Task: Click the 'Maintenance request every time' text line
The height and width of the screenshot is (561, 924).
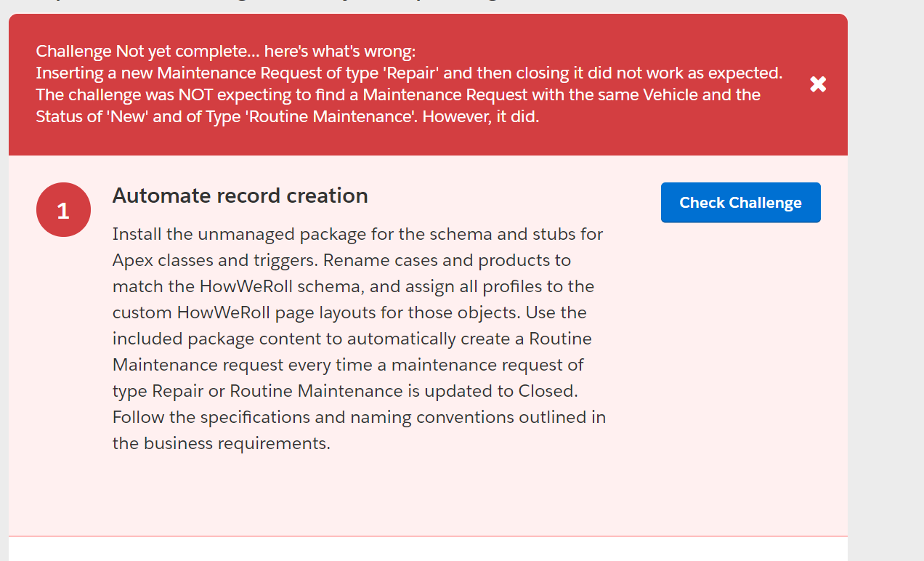Action: [x=348, y=365]
